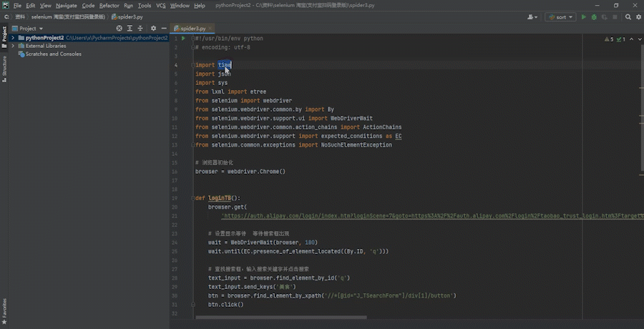
Task: Start debugging with the bug icon
Action: [594, 17]
